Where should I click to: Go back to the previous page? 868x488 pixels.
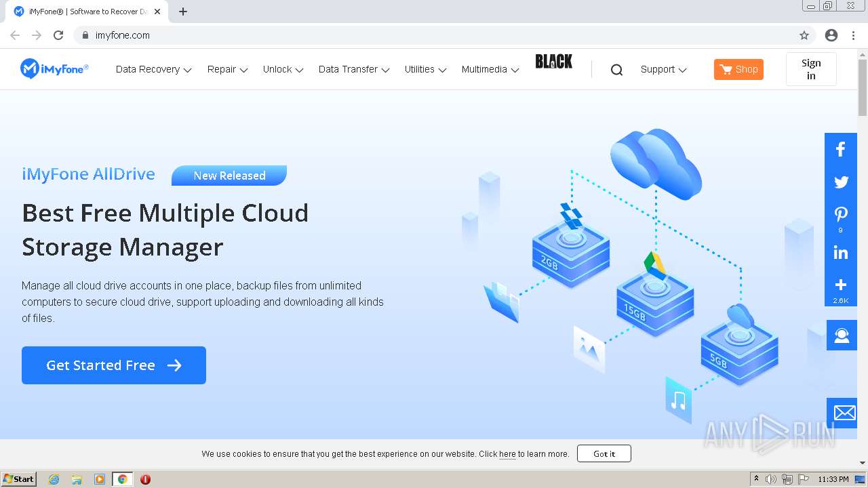pyautogui.click(x=15, y=35)
